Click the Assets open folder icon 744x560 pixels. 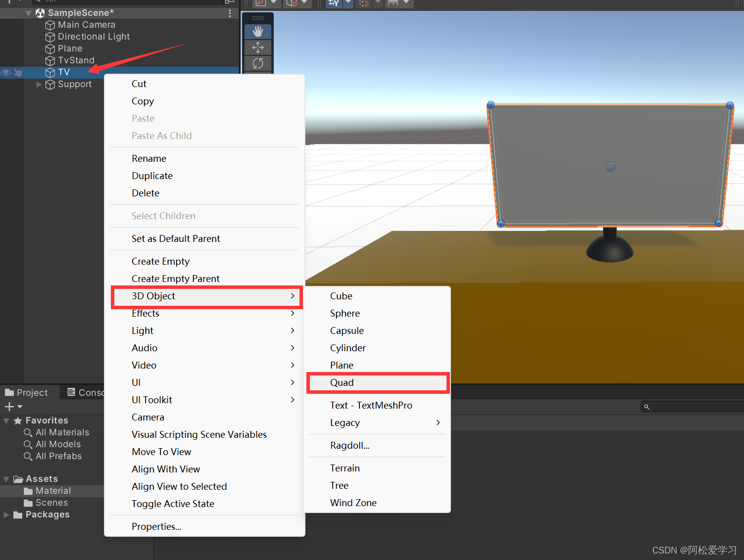click(x=18, y=479)
